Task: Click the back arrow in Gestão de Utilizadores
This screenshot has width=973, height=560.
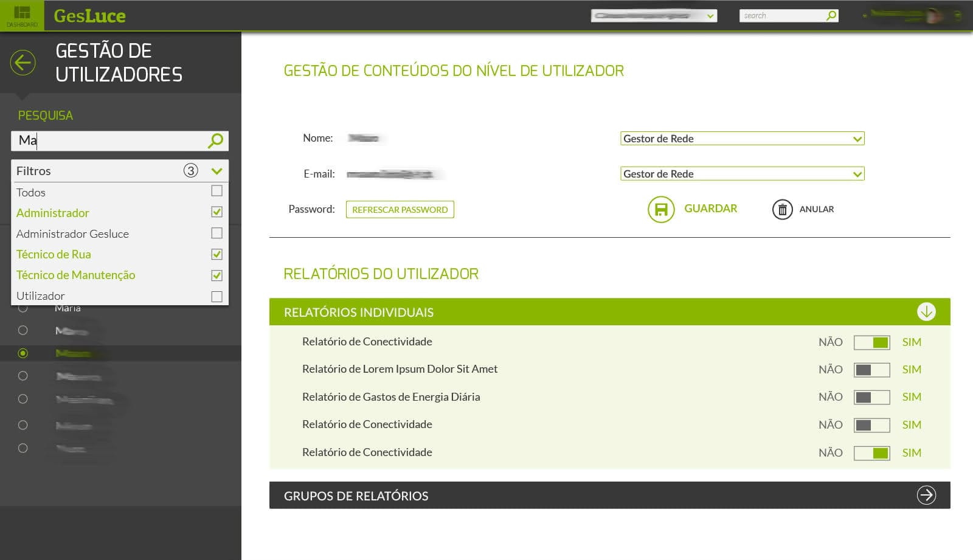Action: coord(23,63)
